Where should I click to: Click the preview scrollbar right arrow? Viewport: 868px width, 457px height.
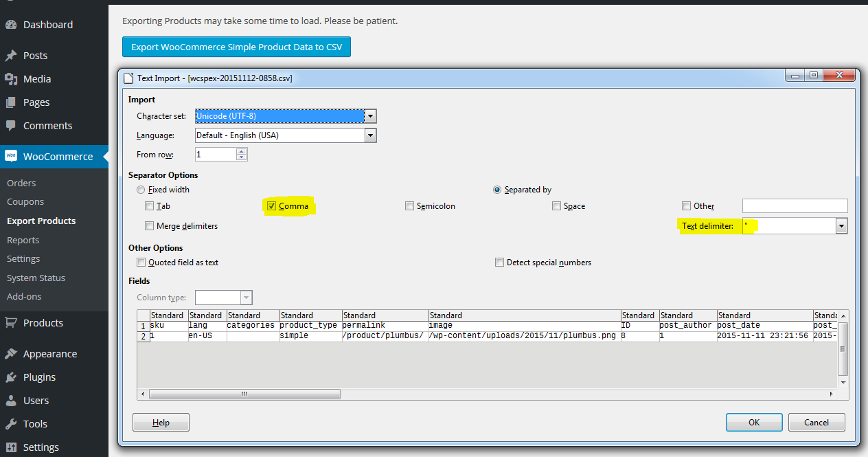[832, 394]
